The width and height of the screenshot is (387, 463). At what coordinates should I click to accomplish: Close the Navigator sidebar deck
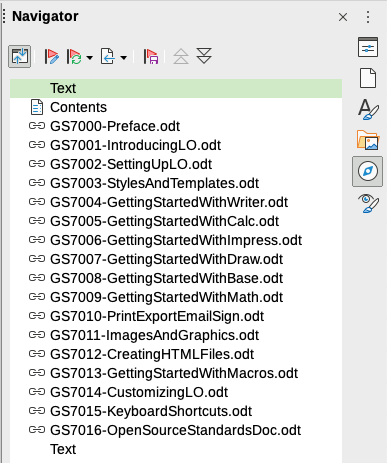pyautogui.click(x=343, y=17)
